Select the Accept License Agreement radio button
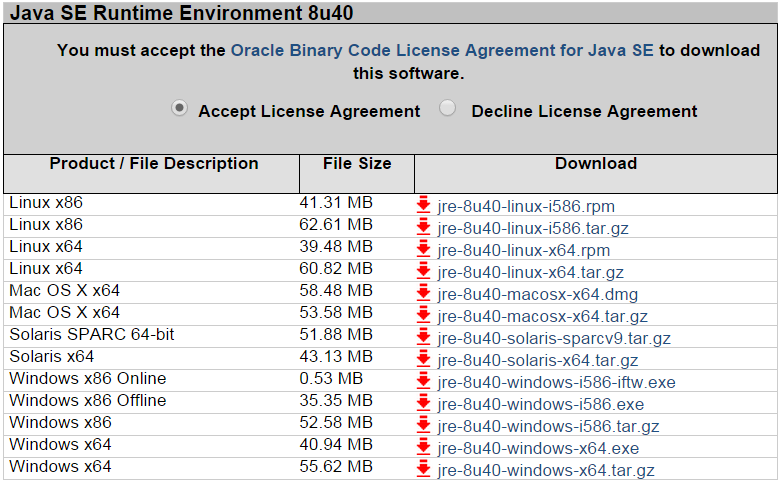The image size is (782, 480). point(180,110)
